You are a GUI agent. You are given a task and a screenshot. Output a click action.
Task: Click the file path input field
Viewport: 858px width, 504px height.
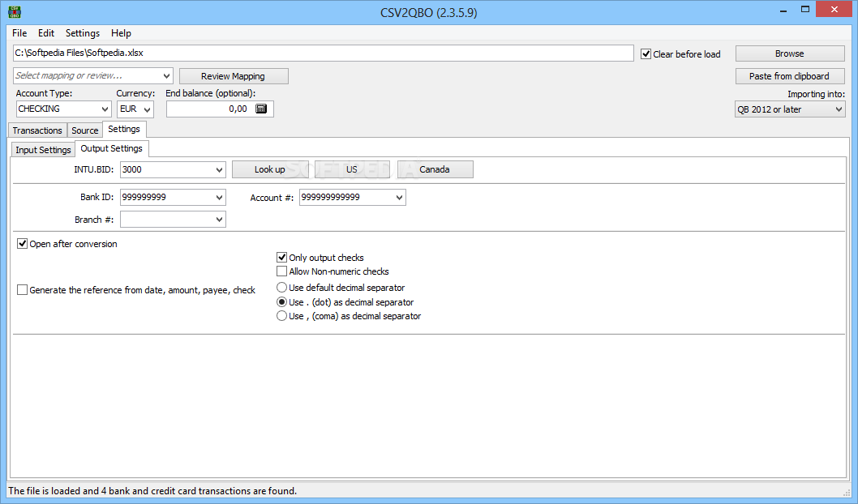[323, 53]
